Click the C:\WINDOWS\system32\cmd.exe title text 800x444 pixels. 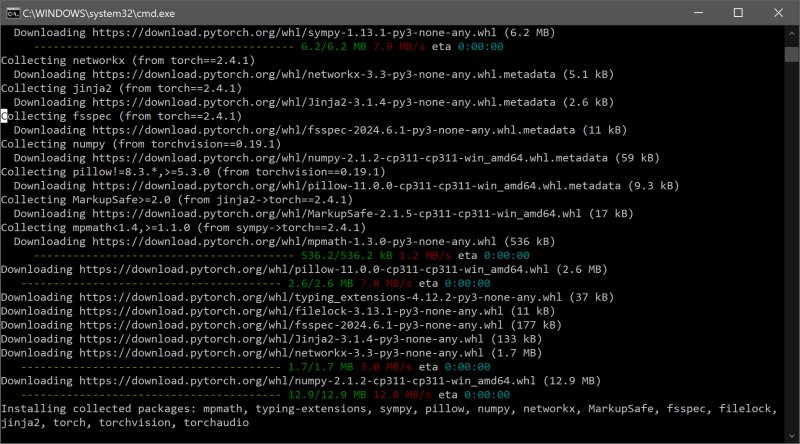(x=98, y=13)
